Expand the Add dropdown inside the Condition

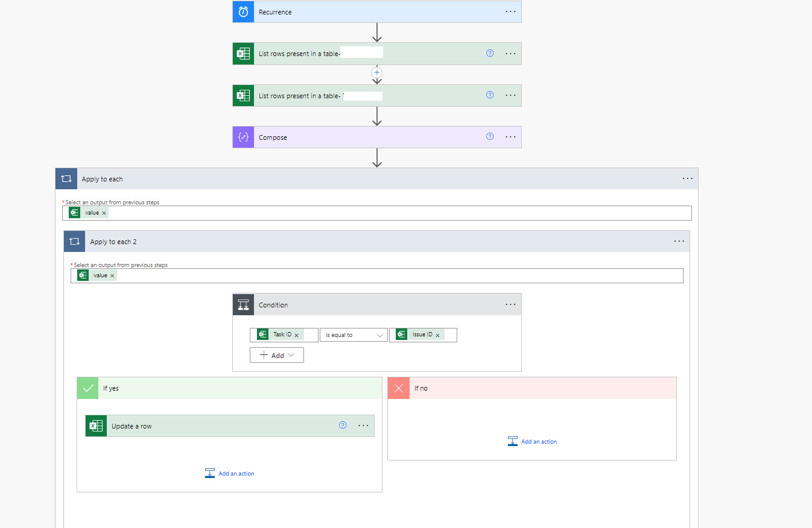click(276, 355)
